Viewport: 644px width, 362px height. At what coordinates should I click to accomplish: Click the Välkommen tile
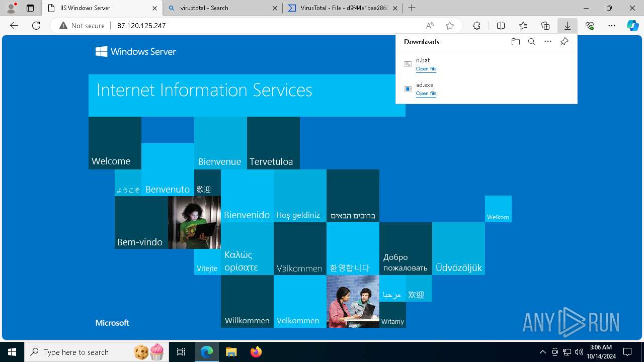point(300,248)
